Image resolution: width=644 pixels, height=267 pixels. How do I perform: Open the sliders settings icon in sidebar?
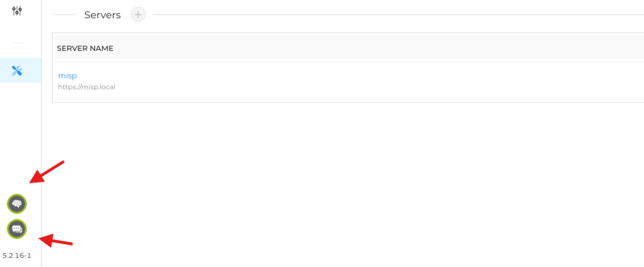coord(17,11)
